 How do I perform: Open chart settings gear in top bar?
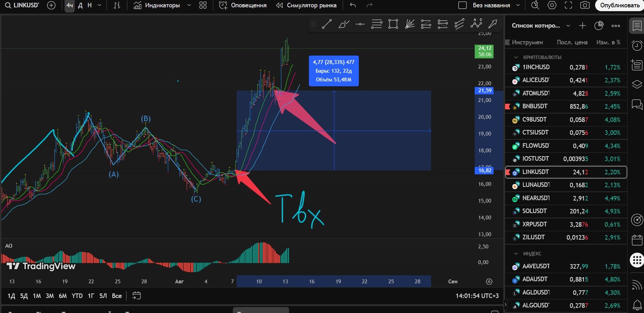click(552, 5)
